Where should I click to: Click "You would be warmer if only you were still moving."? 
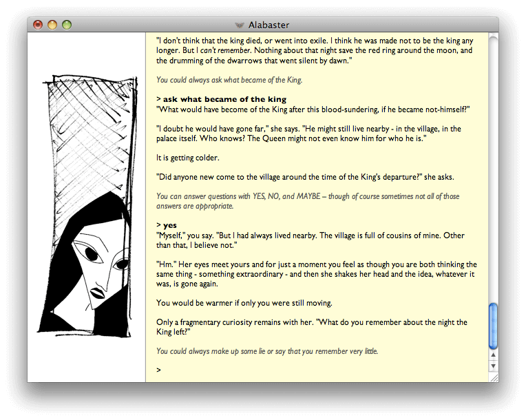[244, 303]
